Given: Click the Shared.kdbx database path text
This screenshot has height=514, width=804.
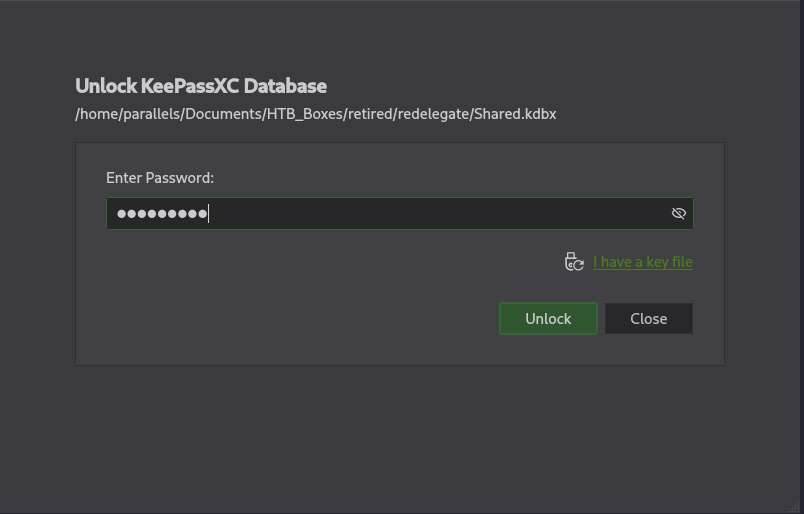Looking at the screenshot, I should point(316,114).
